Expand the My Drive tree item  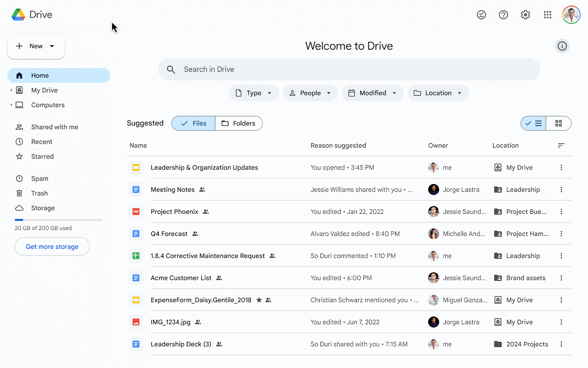pos(11,90)
